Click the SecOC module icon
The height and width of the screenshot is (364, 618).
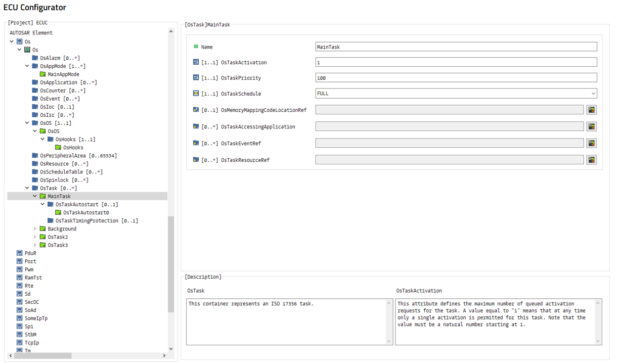[19, 302]
